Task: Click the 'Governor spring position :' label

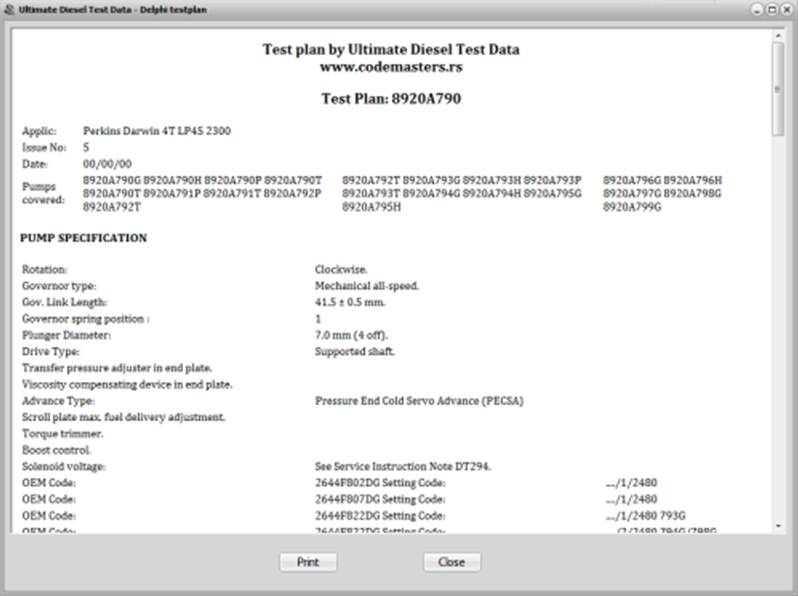Action: 86,319
